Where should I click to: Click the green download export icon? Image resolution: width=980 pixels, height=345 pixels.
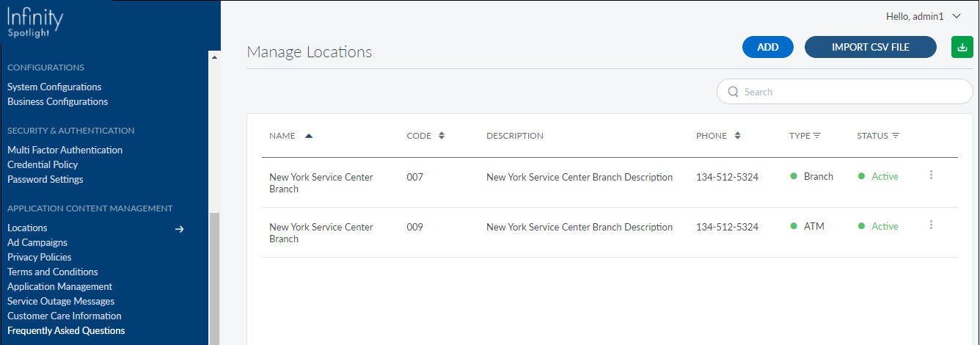pos(962,47)
